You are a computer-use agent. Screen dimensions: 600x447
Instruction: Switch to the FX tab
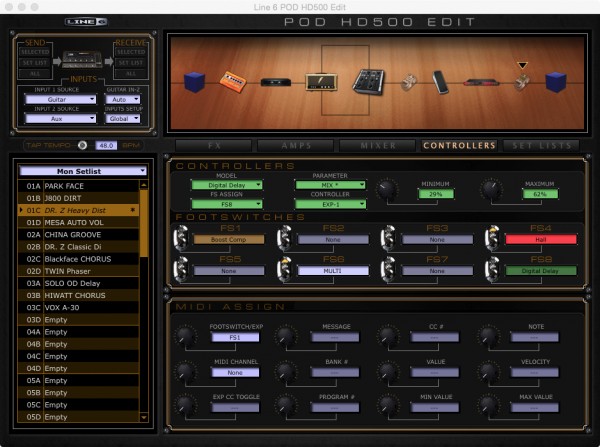[x=214, y=146]
